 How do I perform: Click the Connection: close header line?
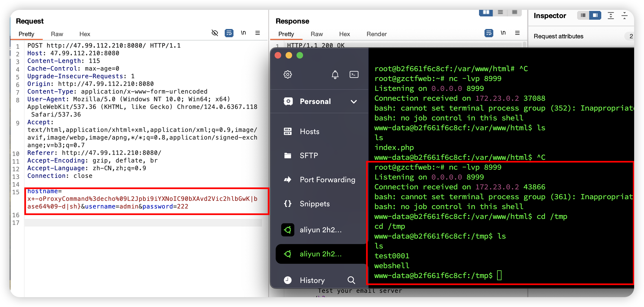(60, 176)
